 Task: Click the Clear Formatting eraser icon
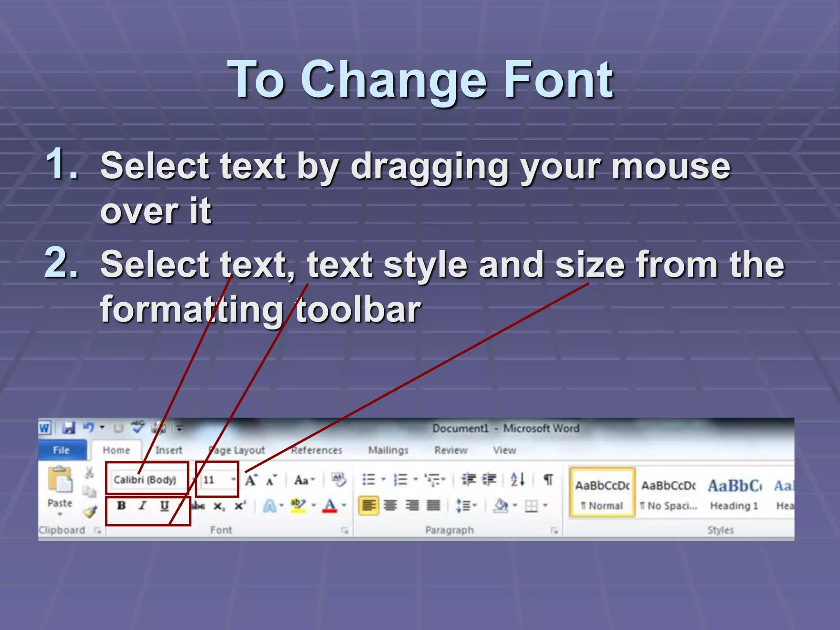click(x=339, y=479)
